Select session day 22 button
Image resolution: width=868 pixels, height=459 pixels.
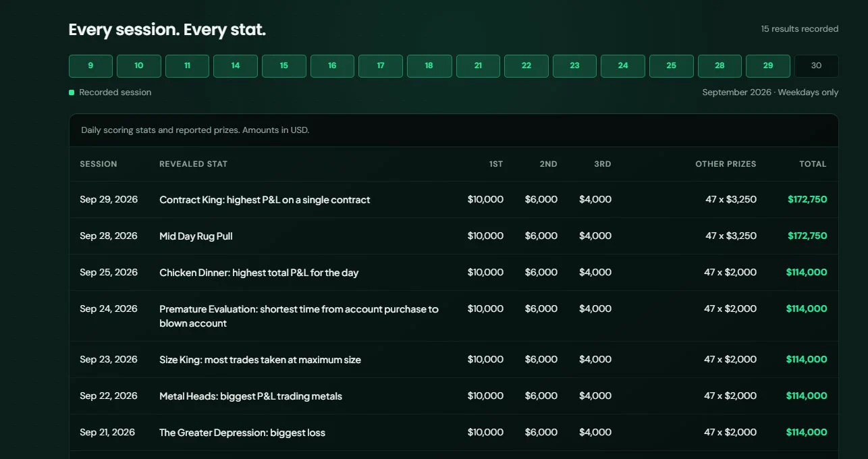pos(526,66)
